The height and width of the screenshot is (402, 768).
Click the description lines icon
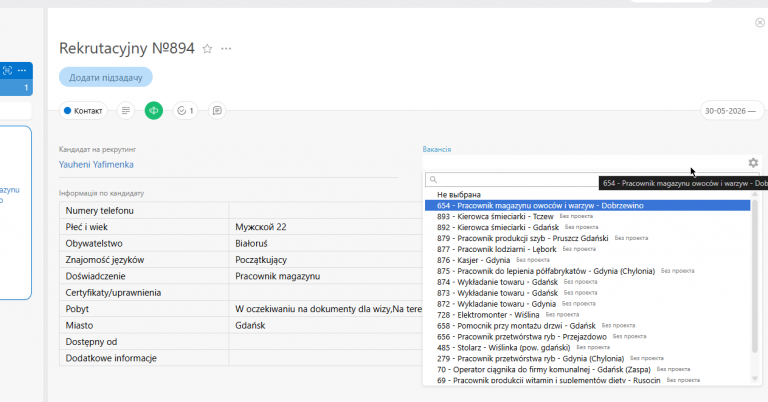[x=126, y=111]
